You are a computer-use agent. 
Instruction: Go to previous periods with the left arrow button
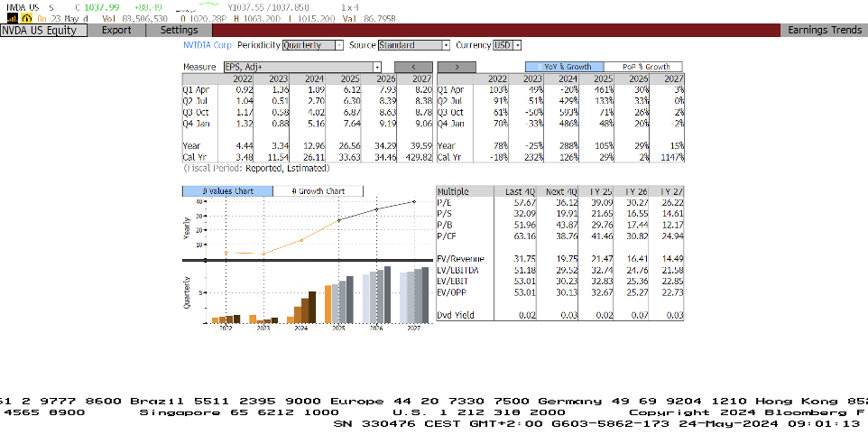pos(413,67)
